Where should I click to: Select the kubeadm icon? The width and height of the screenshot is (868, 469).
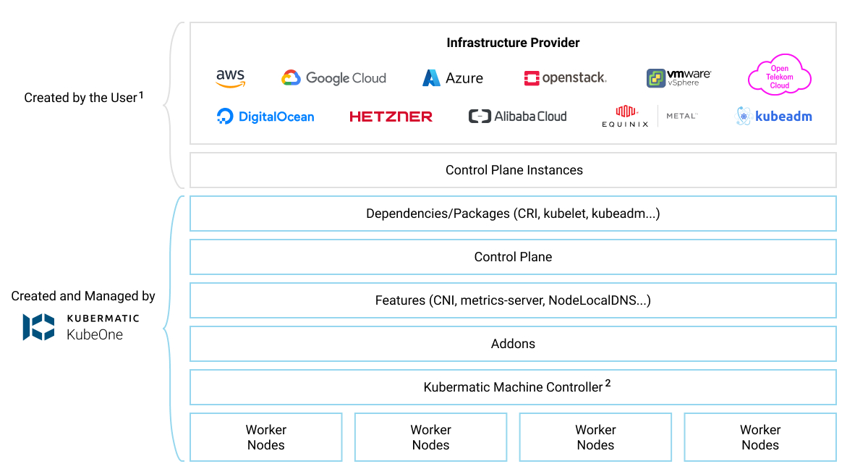pos(774,116)
